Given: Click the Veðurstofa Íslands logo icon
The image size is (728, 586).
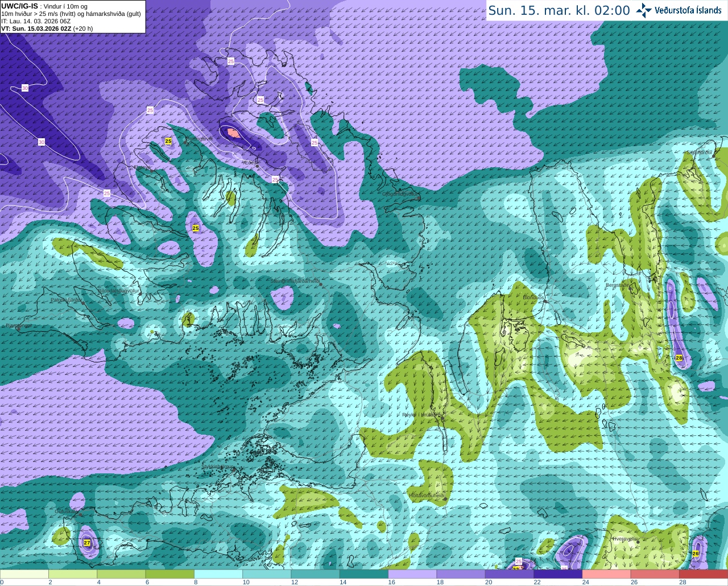Looking at the screenshot, I should point(644,10).
